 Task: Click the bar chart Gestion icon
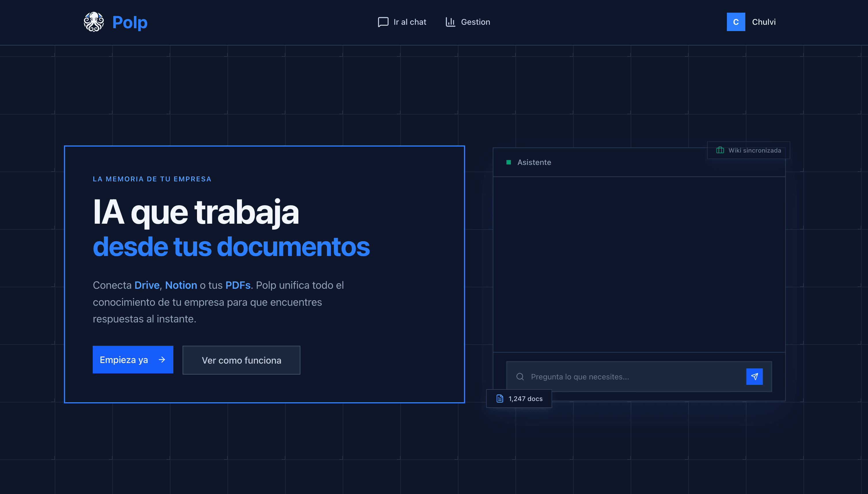click(x=450, y=22)
